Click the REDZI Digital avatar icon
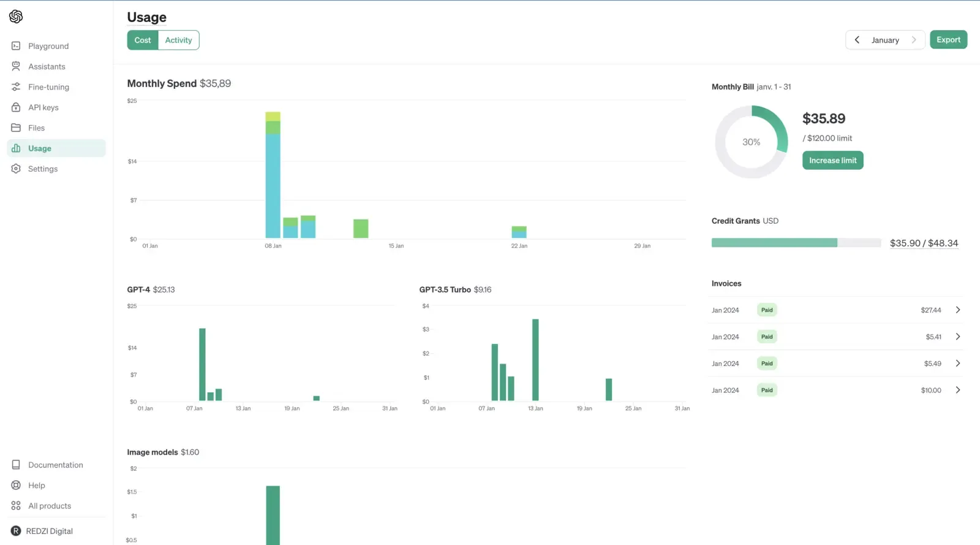Image resolution: width=980 pixels, height=545 pixels. [x=16, y=531]
